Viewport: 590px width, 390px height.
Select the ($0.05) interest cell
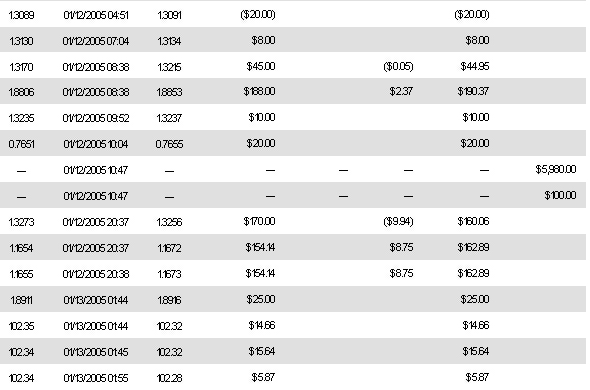click(398, 66)
